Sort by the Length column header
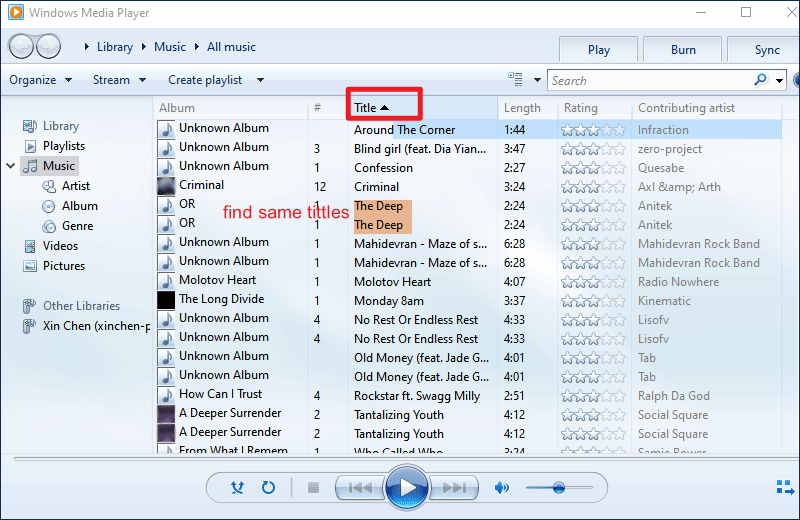800x520 pixels. click(x=528, y=108)
